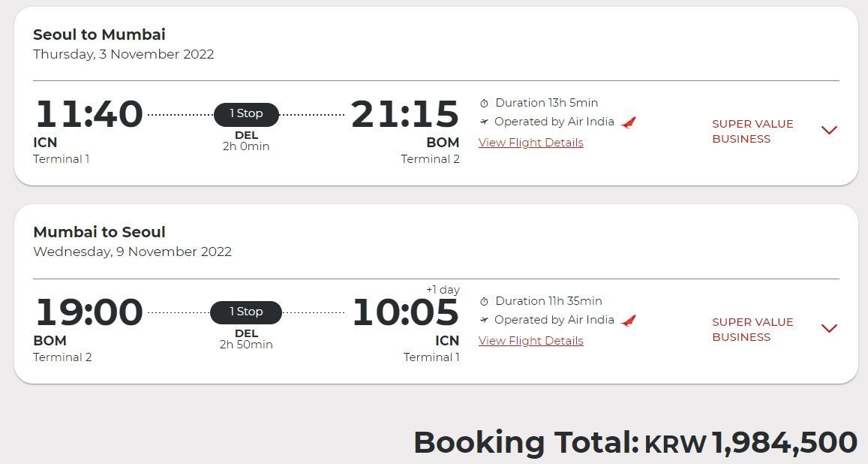Select Super Value Business on outbound flight
The height and width of the screenshot is (464, 868).
(752, 131)
